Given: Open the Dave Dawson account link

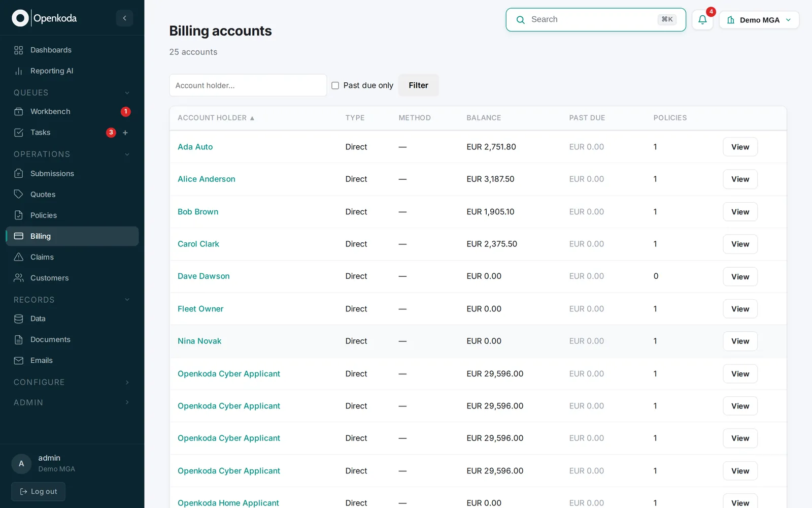Looking at the screenshot, I should [204, 276].
